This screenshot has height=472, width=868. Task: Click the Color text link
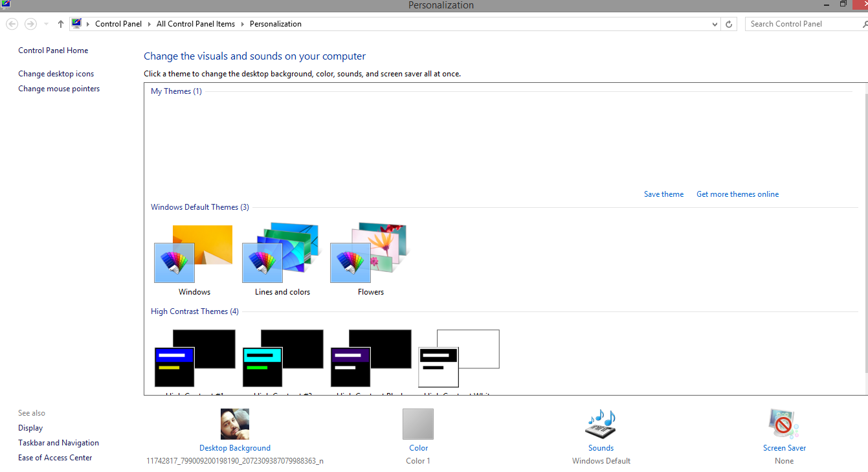coord(418,448)
